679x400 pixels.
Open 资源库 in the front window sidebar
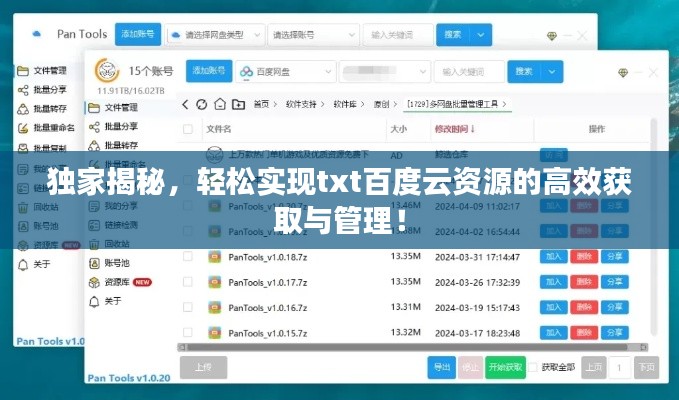pos(120,282)
